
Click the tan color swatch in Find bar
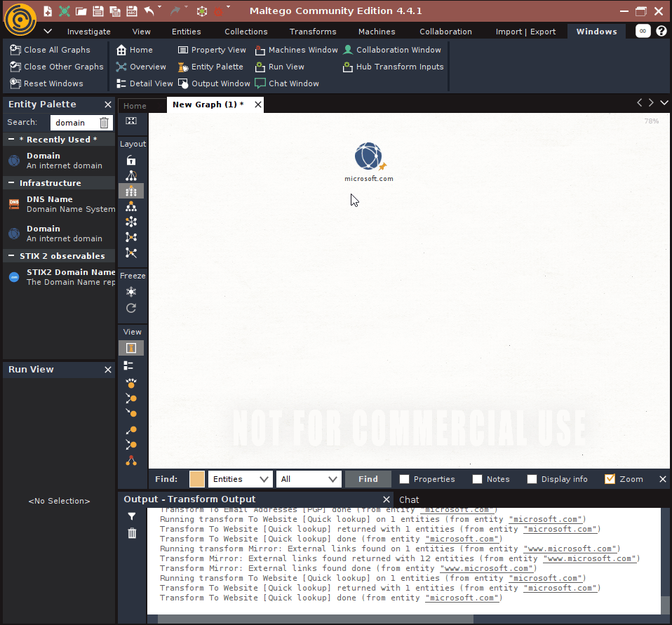point(196,479)
